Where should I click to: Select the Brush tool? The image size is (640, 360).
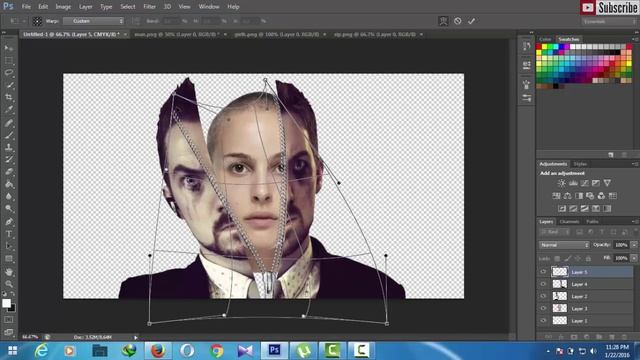click(x=9, y=135)
